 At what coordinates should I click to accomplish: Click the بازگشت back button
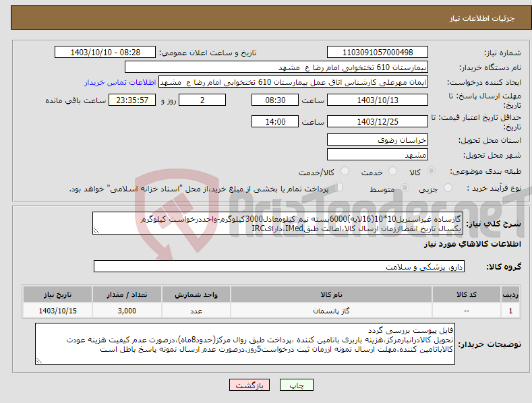coord(249,385)
